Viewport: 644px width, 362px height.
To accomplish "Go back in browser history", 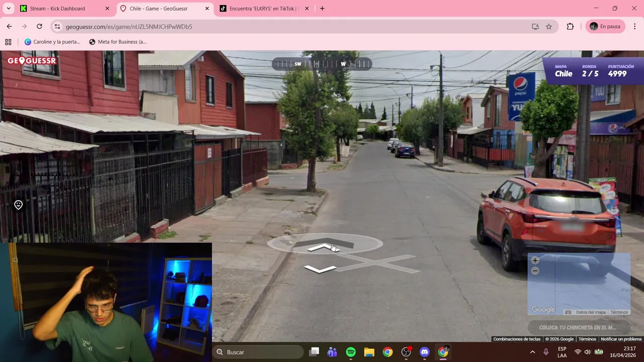I will point(9,27).
